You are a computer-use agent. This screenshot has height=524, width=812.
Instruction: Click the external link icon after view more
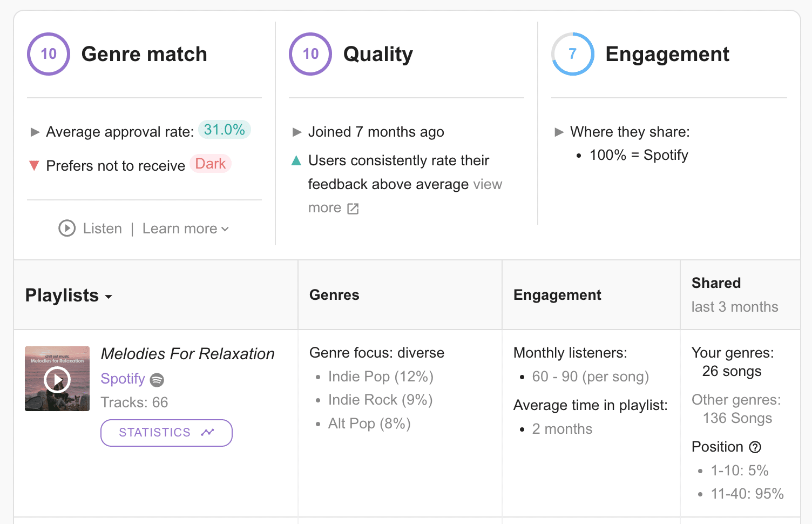pos(353,209)
